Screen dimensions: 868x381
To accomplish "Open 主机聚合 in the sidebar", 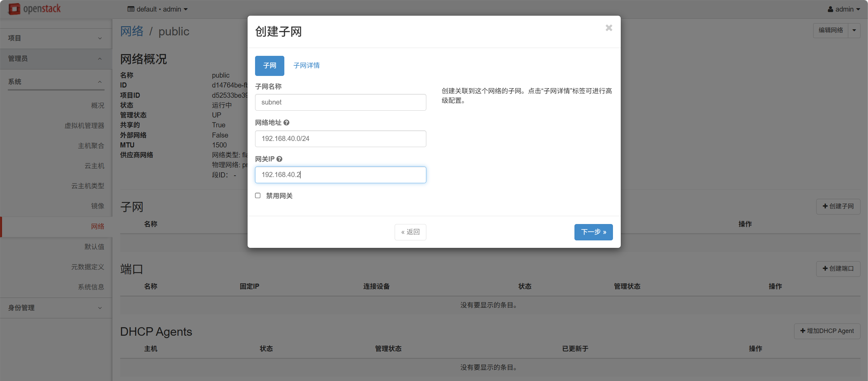I will click(91, 146).
